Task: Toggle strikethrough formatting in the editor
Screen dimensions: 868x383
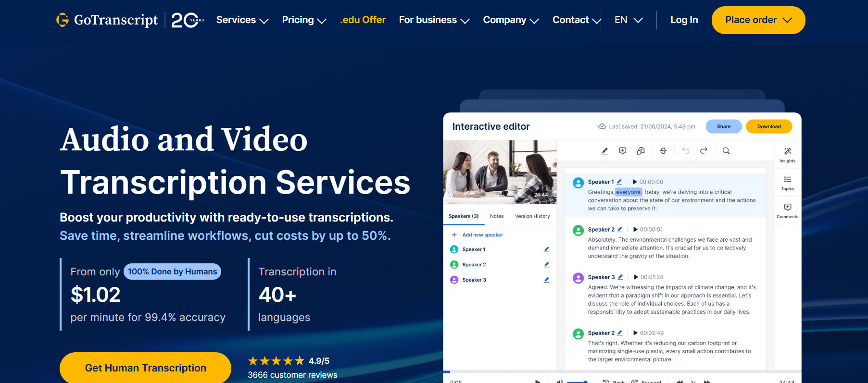Action: coord(663,151)
